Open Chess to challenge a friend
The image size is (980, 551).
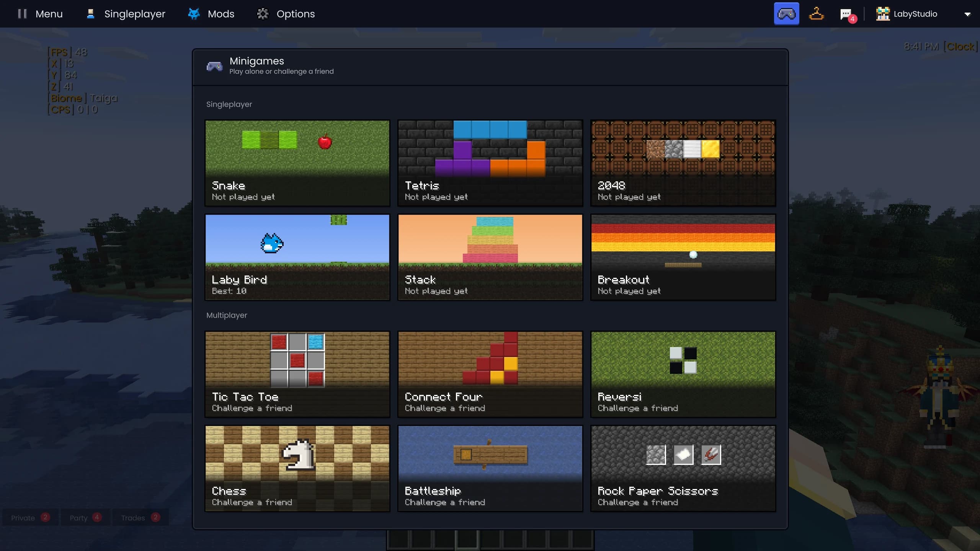(x=297, y=468)
